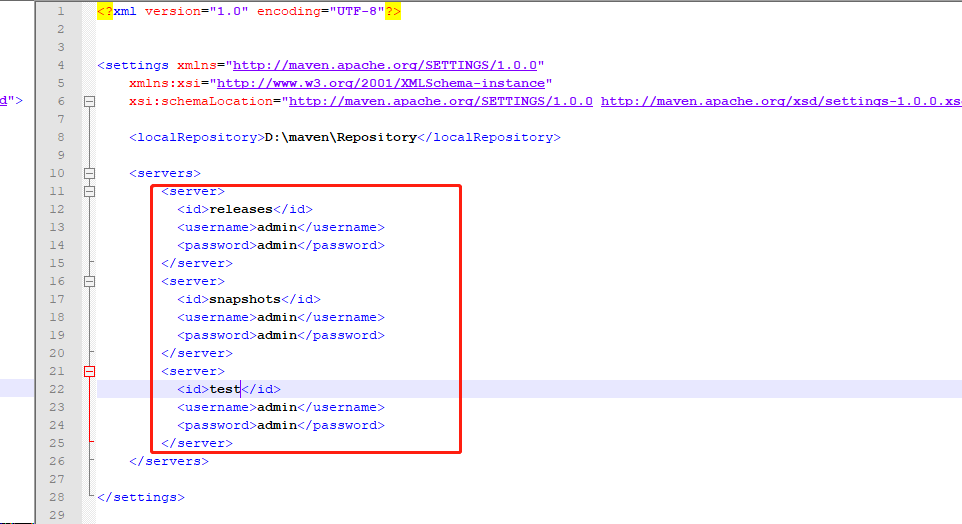
Task: Click the 'releases' id value
Action: point(240,209)
